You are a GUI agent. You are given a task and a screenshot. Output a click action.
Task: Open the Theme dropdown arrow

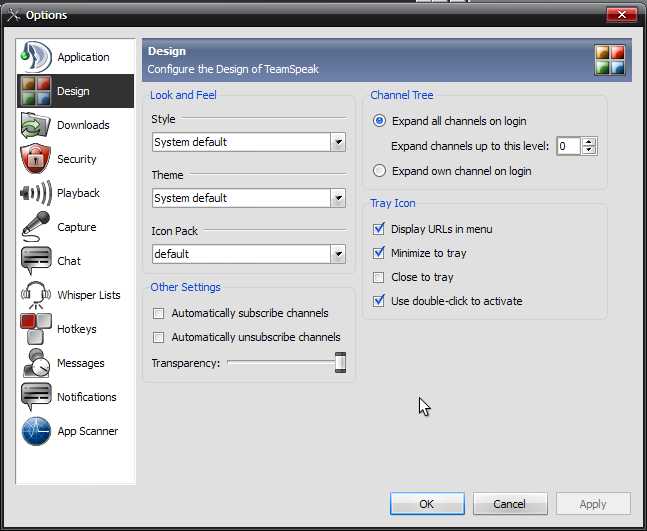pyautogui.click(x=338, y=198)
